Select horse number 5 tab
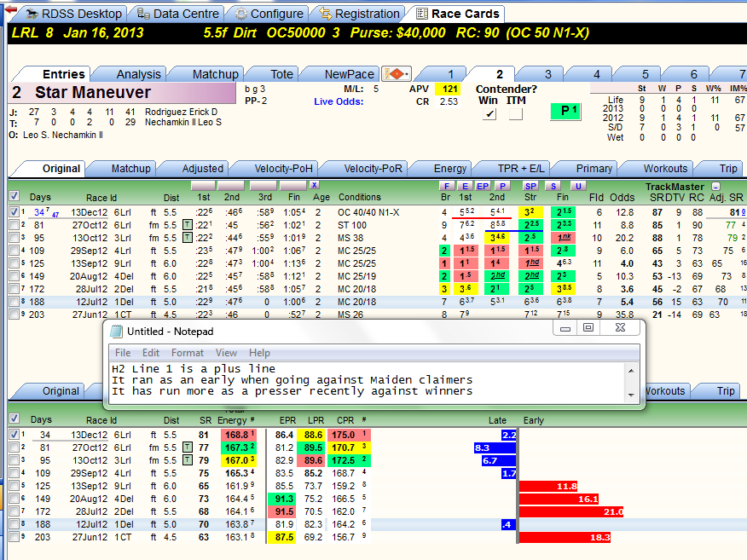This screenshot has width=747, height=560. [645, 74]
